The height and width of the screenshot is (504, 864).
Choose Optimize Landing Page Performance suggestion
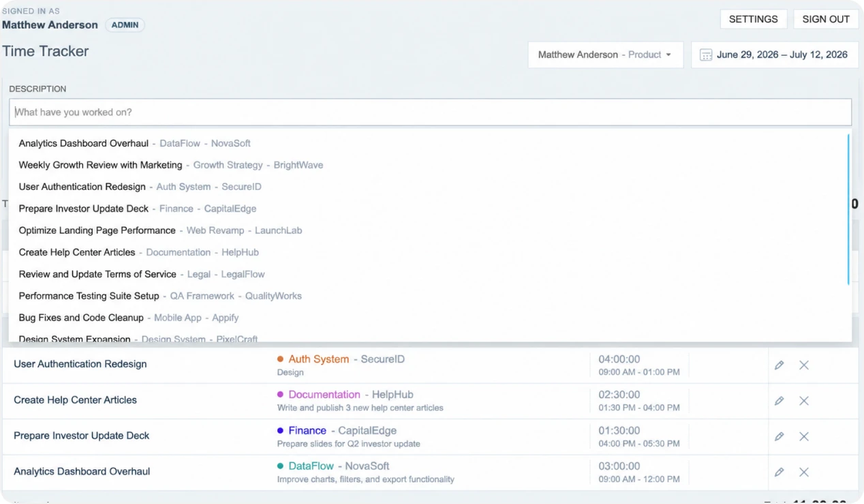(x=430, y=231)
